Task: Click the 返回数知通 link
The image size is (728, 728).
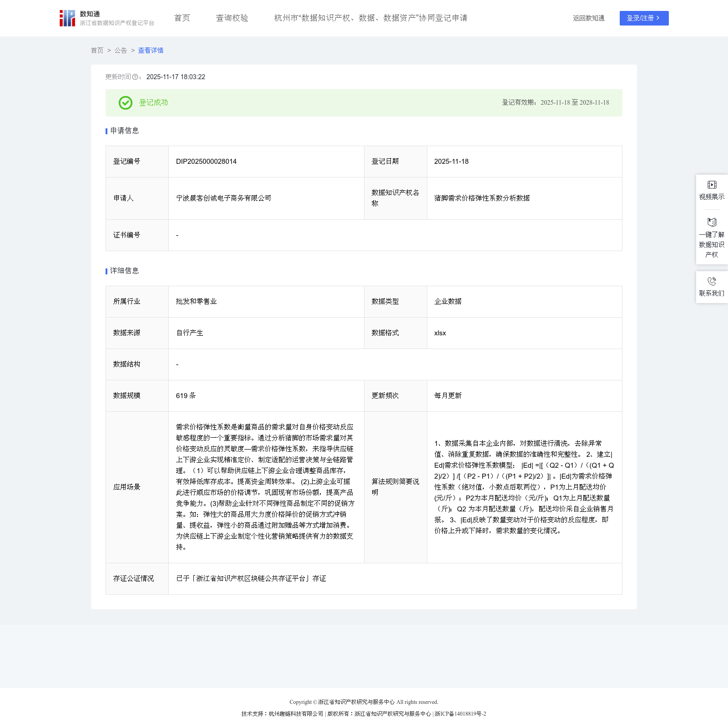Action: (588, 18)
